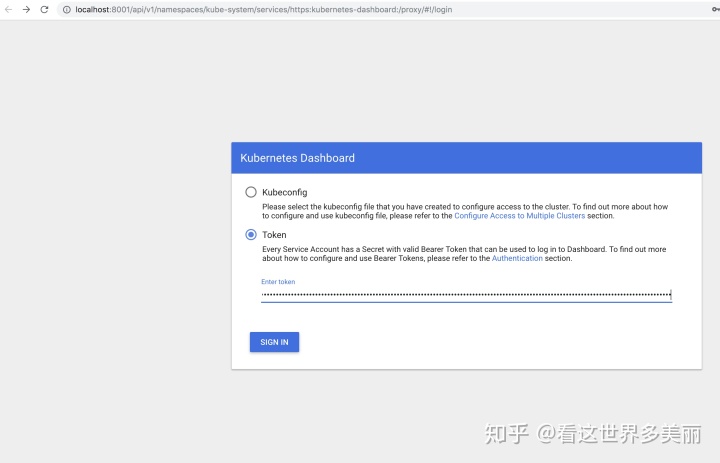This screenshot has height=463, width=720.
Task: Click the 'Enter token' field label
Action: coord(278,282)
